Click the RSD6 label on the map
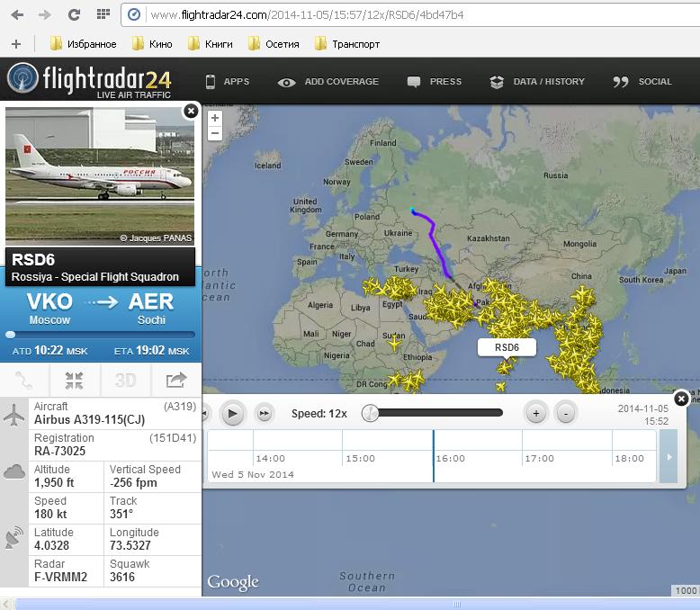 click(507, 347)
